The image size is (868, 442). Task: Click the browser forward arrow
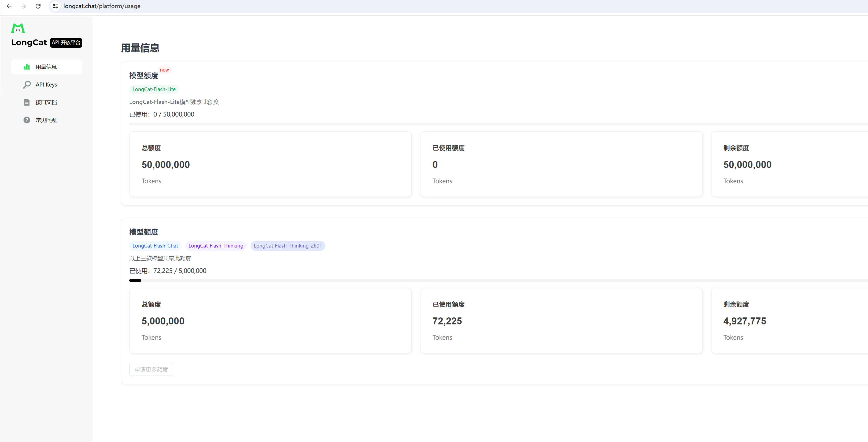pos(24,6)
